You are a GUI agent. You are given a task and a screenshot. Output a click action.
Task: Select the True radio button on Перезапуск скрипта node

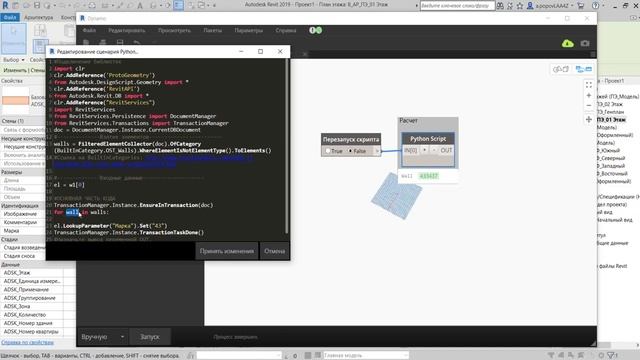(328, 151)
